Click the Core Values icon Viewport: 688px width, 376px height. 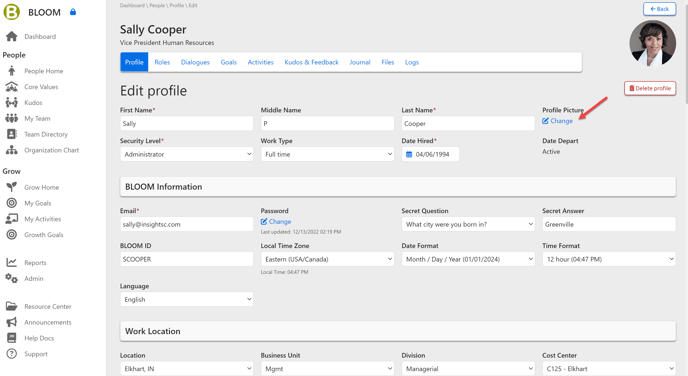12,86
